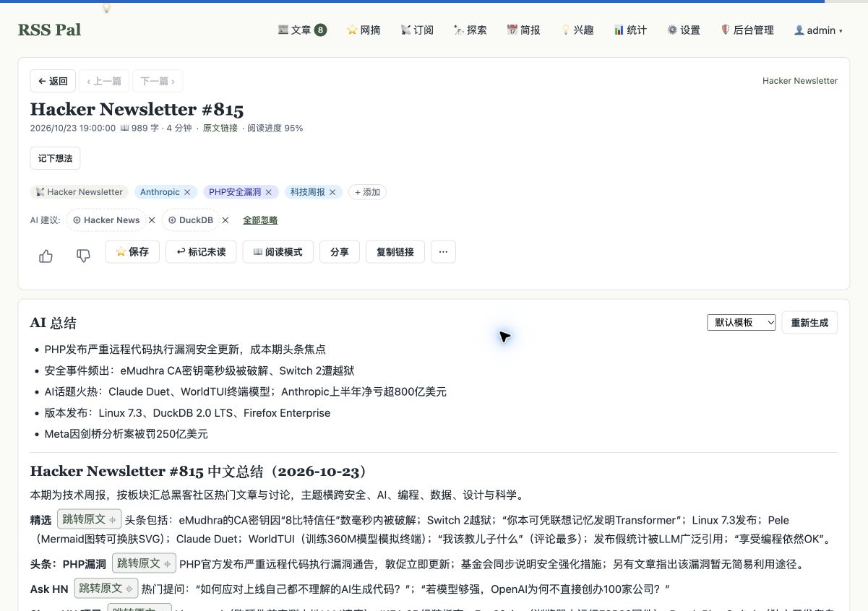Screen dimensions: 868x611
Task: Click the 添加 tag button
Action: click(367, 192)
